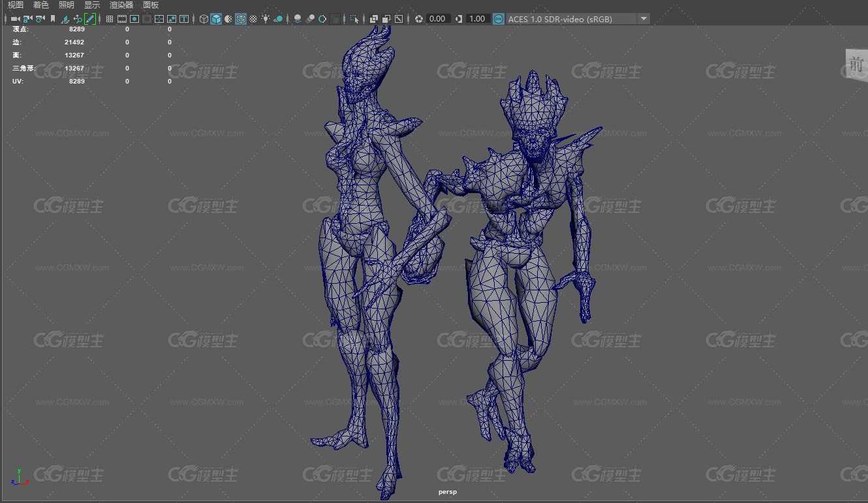Screen dimensions: 868x503
Task: Click the Gamma contrast icon
Action: [459, 19]
